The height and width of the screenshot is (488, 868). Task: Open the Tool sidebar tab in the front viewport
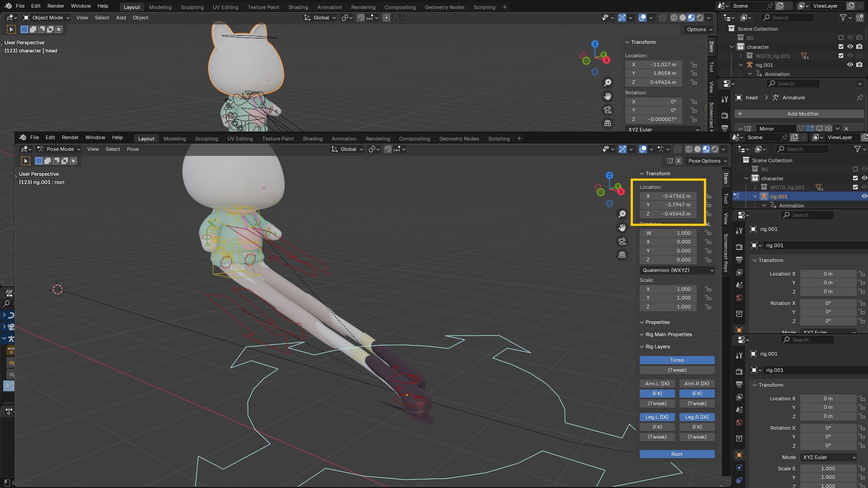click(x=726, y=198)
